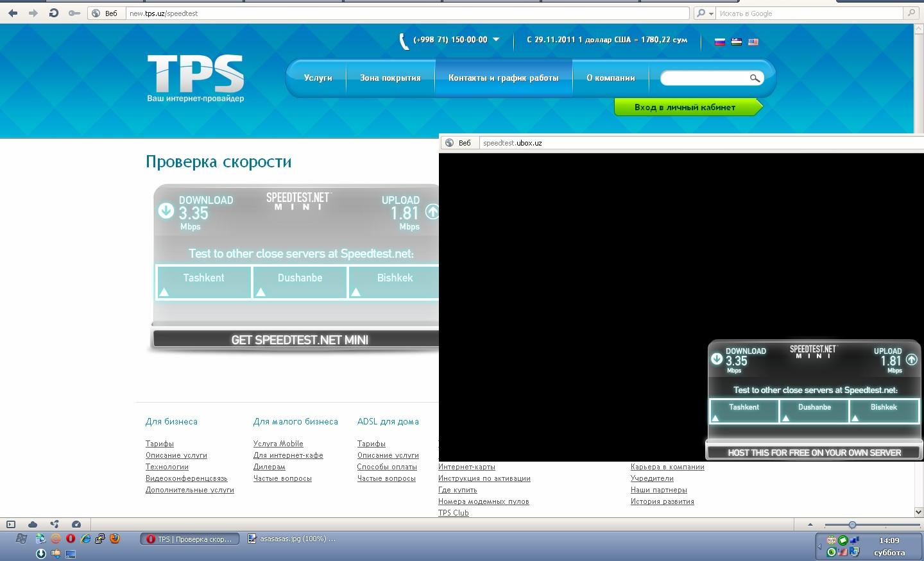Expand Dushanbe server in ubox speedtest widget
924x561 pixels.
(814, 411)
